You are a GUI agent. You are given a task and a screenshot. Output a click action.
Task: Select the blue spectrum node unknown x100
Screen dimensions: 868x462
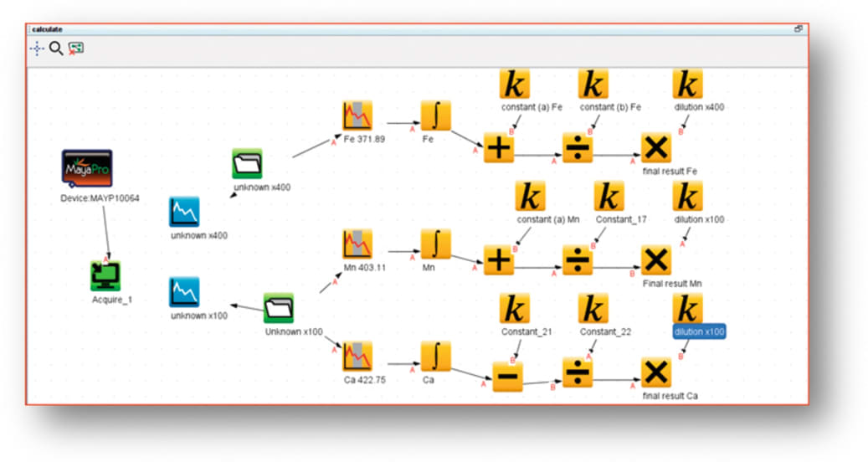pyautogui.click(x=184, y=292)
